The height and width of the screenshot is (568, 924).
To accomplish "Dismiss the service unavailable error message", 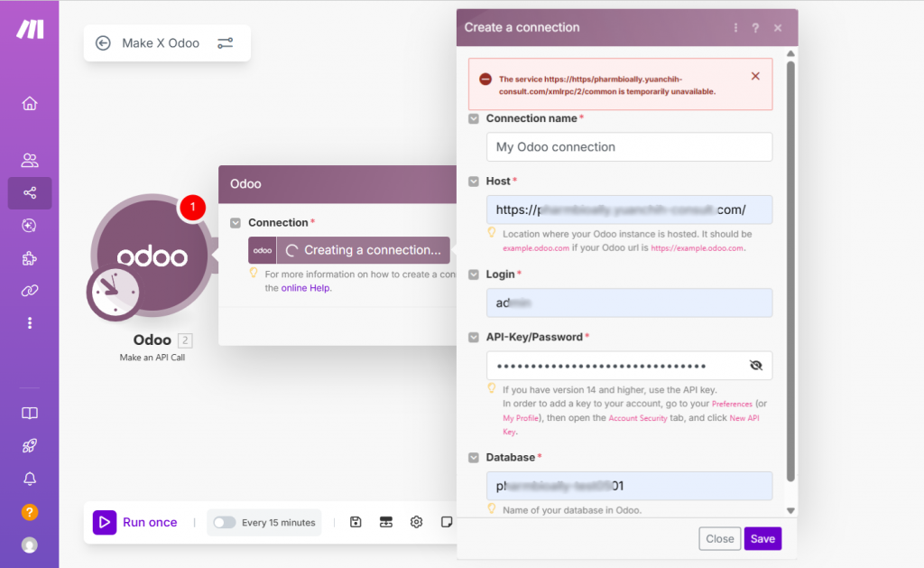I will coord(755,76).
